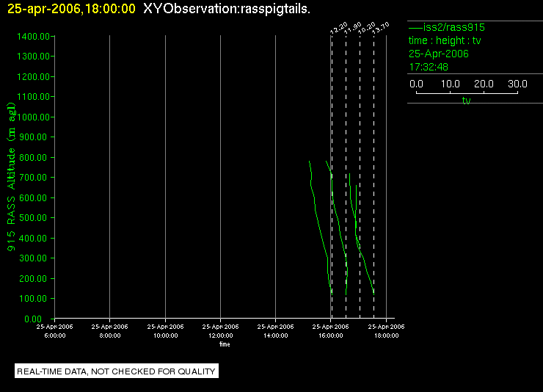Click the 1000.00 altitude axis label
This screenshot has height=392, width=543.
pos(33,117)
